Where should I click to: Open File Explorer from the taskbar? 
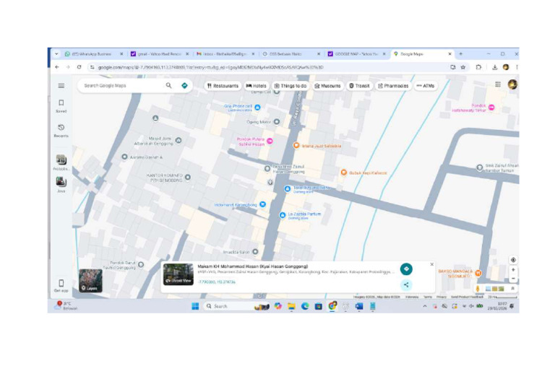[x=291, y=306]
